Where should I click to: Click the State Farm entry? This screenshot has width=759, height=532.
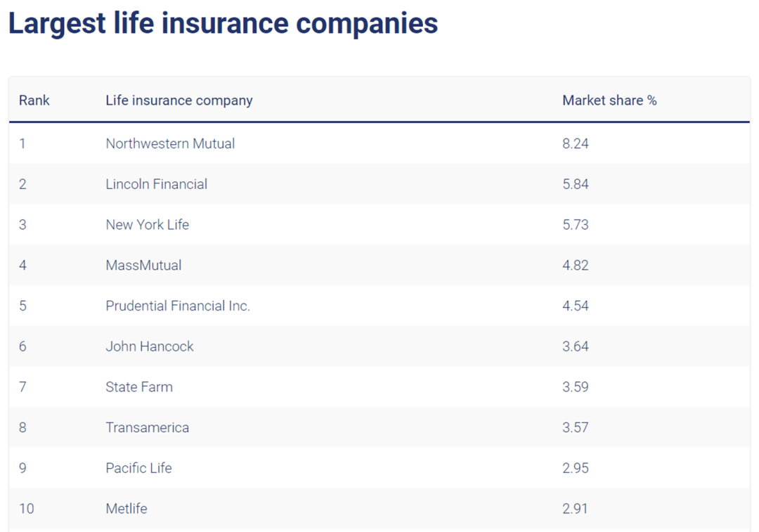139,387
